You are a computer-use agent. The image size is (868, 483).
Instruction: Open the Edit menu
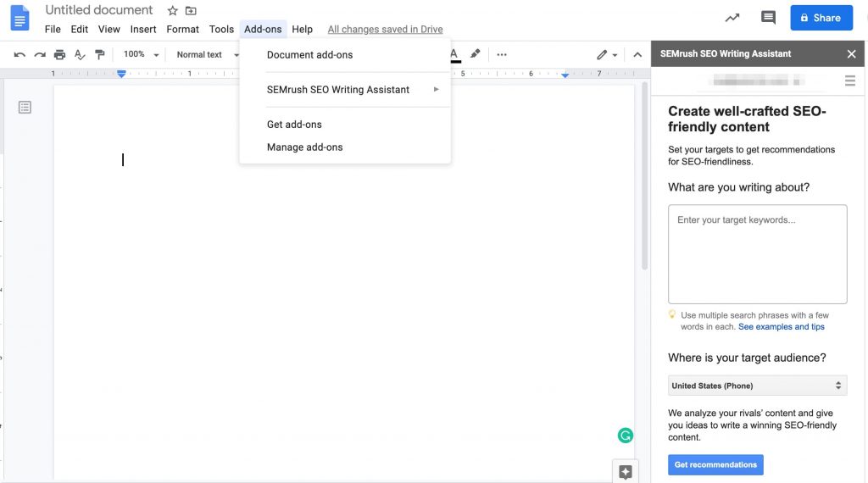pos(79,30)
